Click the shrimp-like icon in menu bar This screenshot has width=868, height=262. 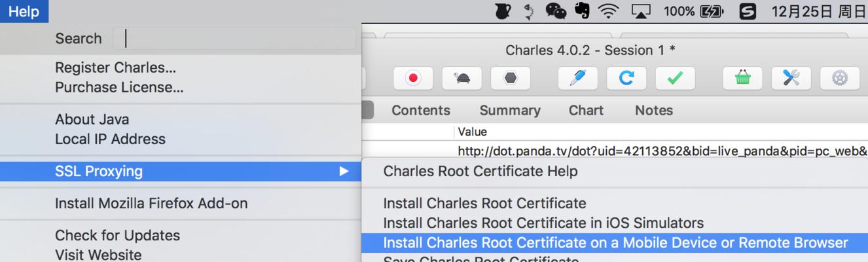(x=529, y=11)
